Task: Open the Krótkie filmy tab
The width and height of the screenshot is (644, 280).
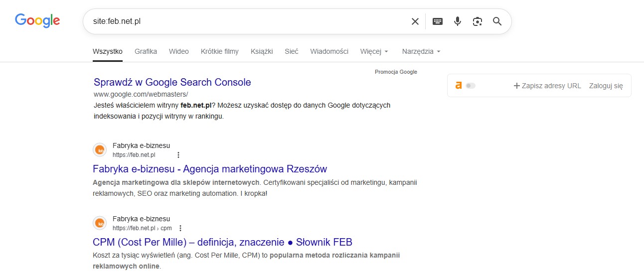Action: [219, 51]
